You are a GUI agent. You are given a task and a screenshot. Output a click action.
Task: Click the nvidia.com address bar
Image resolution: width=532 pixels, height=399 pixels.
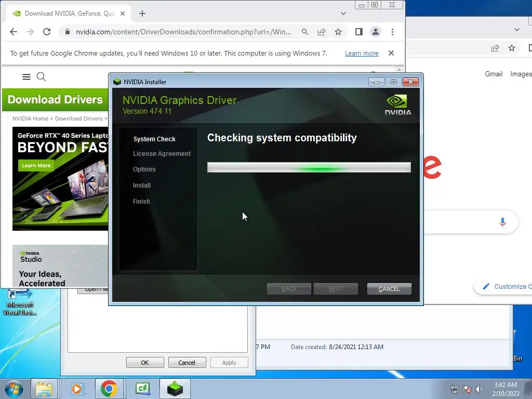(183, 32)
